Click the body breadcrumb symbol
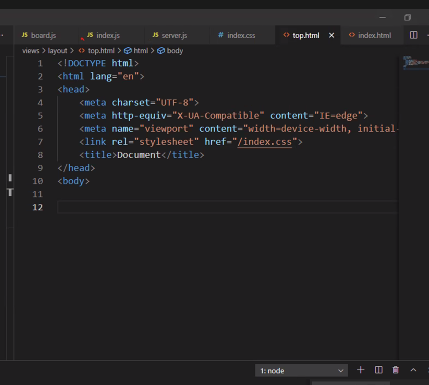The height and width of the screenshot is (385, 429). [x=170, y=51]
